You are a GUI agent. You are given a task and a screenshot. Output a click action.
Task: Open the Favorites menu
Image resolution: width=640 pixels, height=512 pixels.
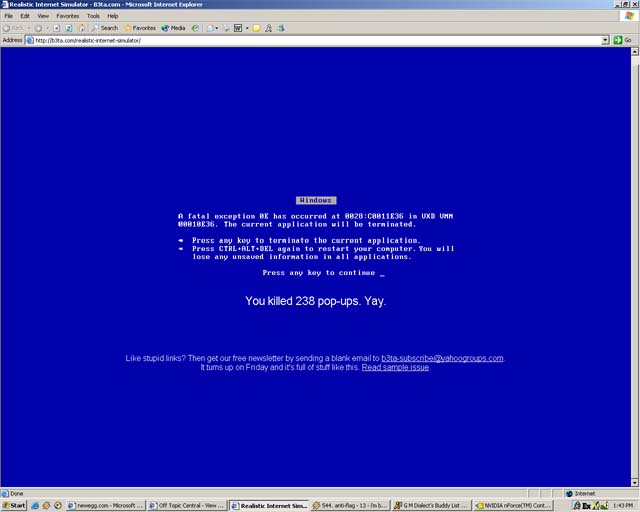coord(68,16)
